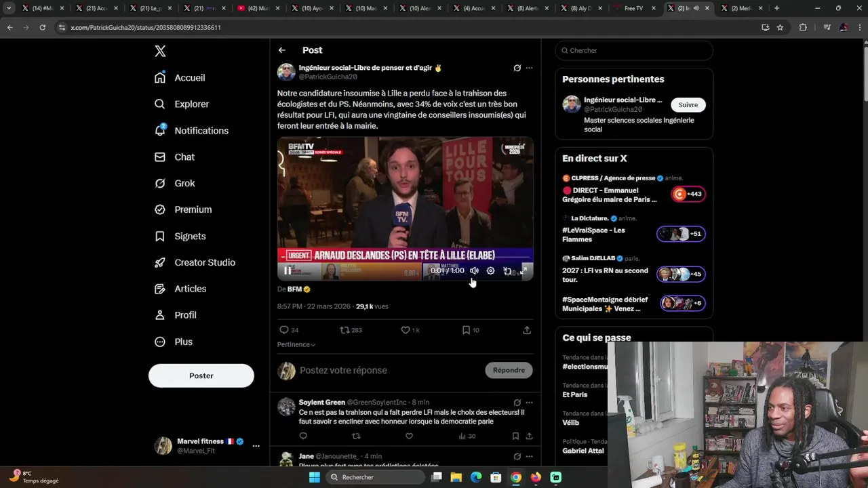Open Signets bookmarks list
868x488 pixels.
pos(180,237)
